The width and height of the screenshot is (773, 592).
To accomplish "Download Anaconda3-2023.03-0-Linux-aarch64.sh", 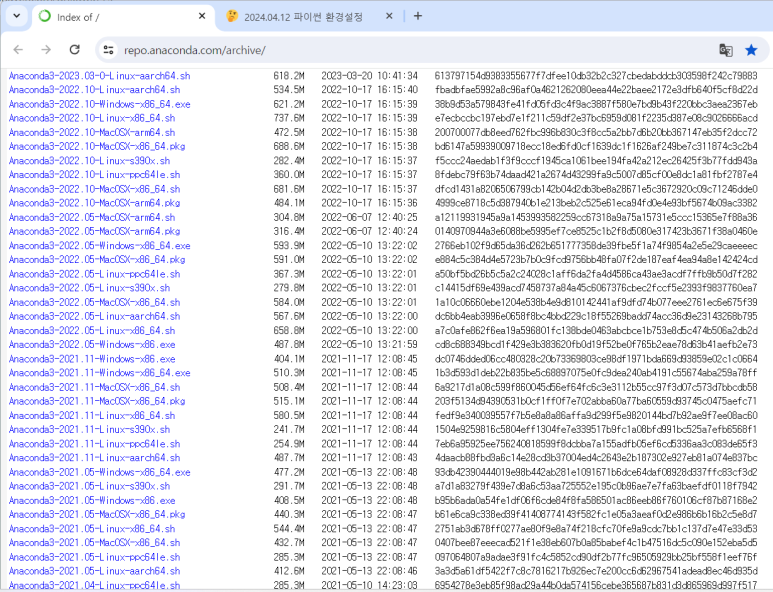I will click(99, 76).
